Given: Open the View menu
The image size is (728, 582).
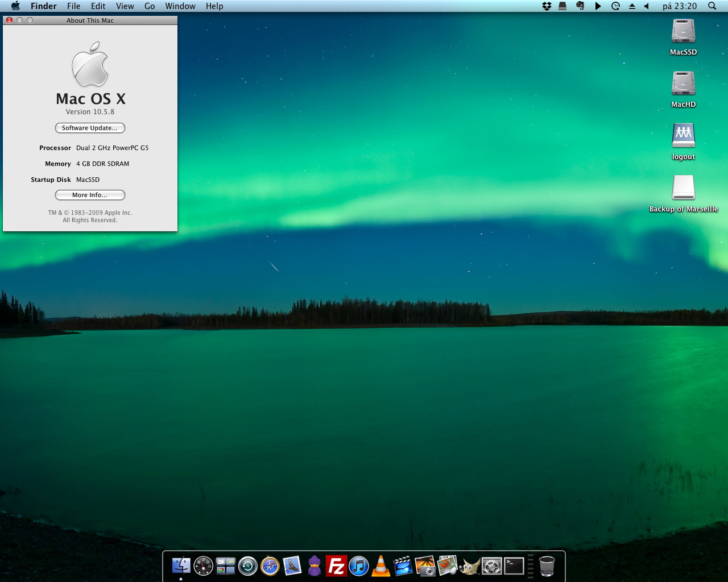Looking at the screenshot, I should coord(125,6).
